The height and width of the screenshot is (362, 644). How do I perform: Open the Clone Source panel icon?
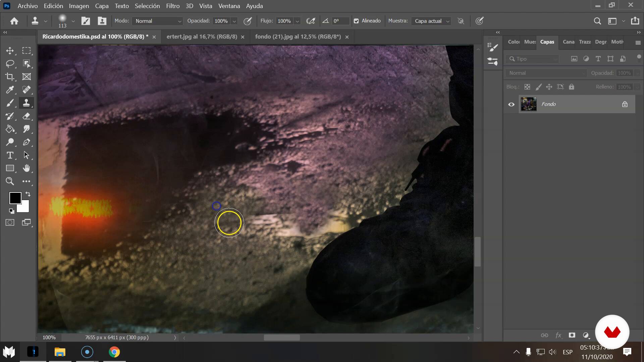102,21
